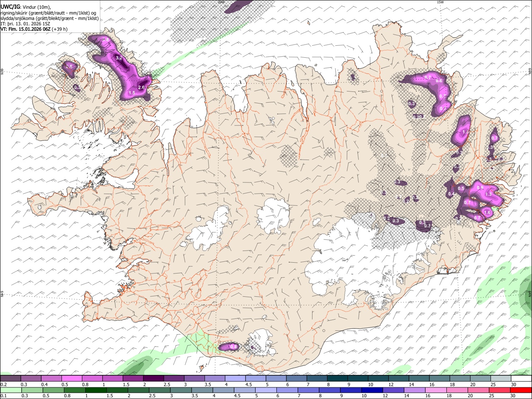
Task: Click the '0.1' number on the rain scale
Action: 3,396
